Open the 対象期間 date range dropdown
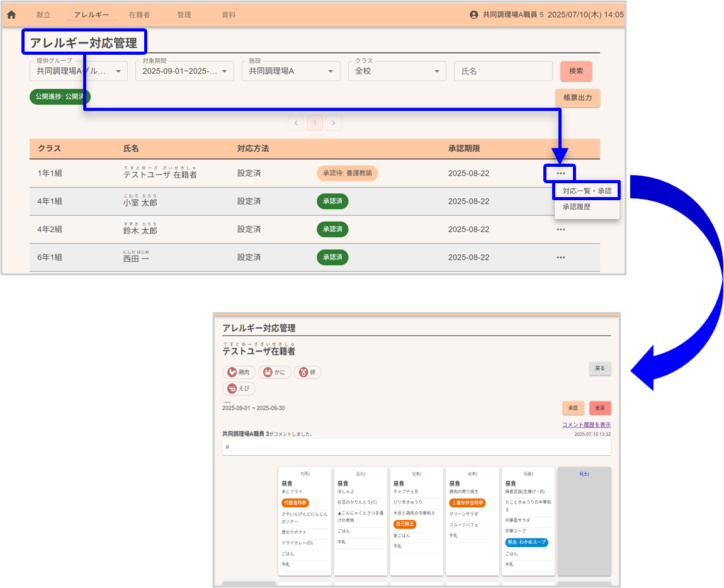The height and width of the screenshot is (588, 724). point(184,71)
